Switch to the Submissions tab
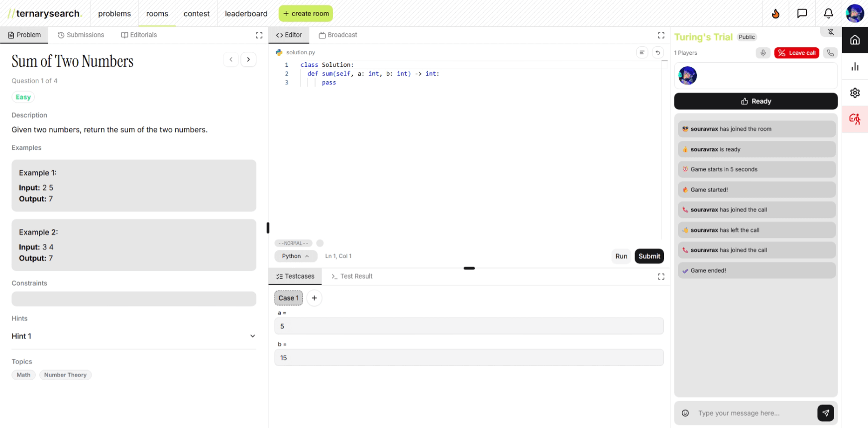 (81, 35)
